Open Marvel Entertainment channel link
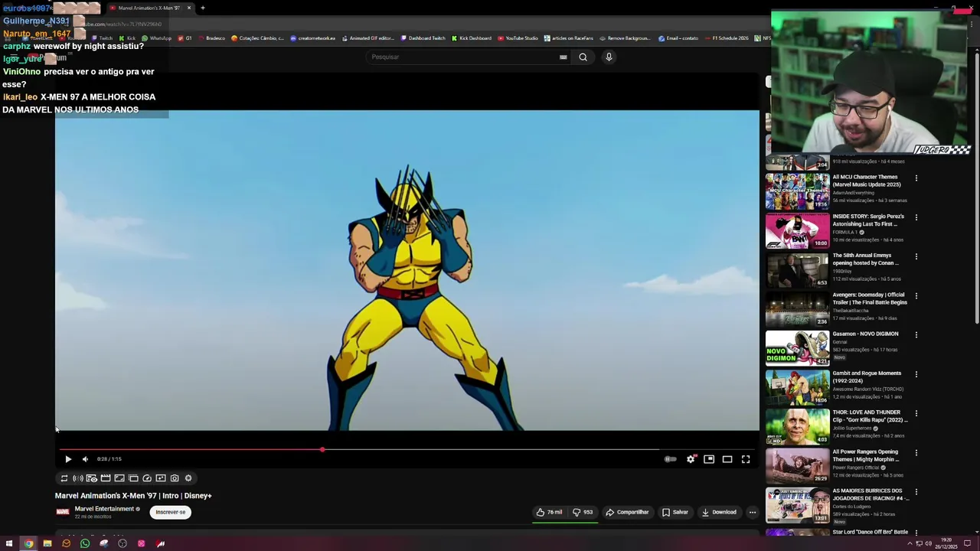Viewport: 980px width, 551px height. 104,509
